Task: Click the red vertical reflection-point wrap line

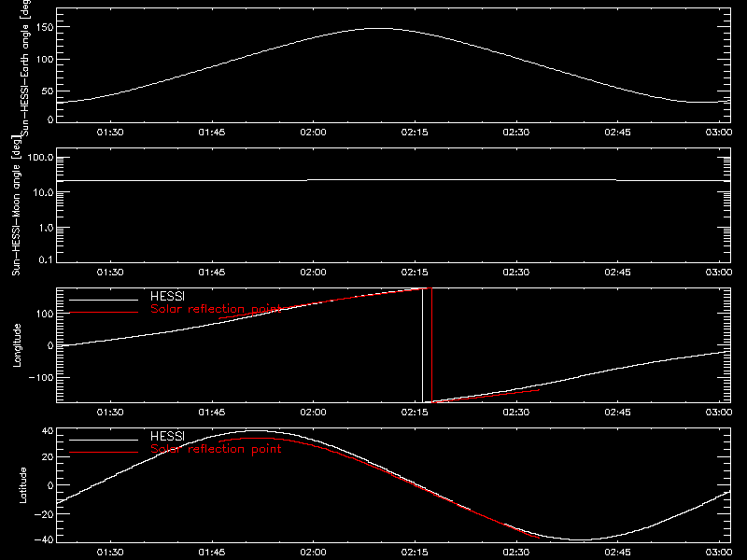Action: tap(431, 345)
